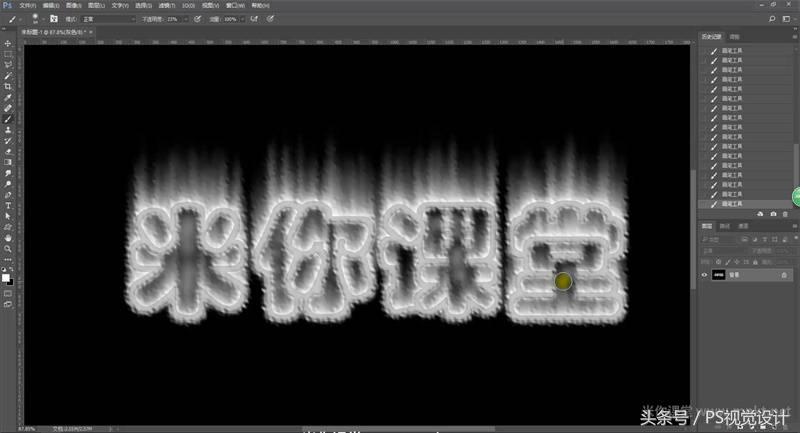Open the search icon in options bar
Screen dimensions: 800x433
(x=772, y=19)
